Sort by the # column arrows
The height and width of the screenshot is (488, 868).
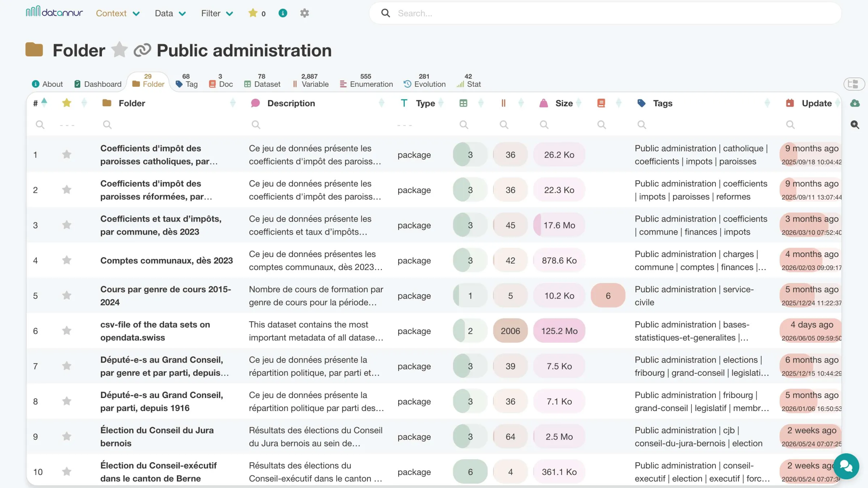click(44, 103)
